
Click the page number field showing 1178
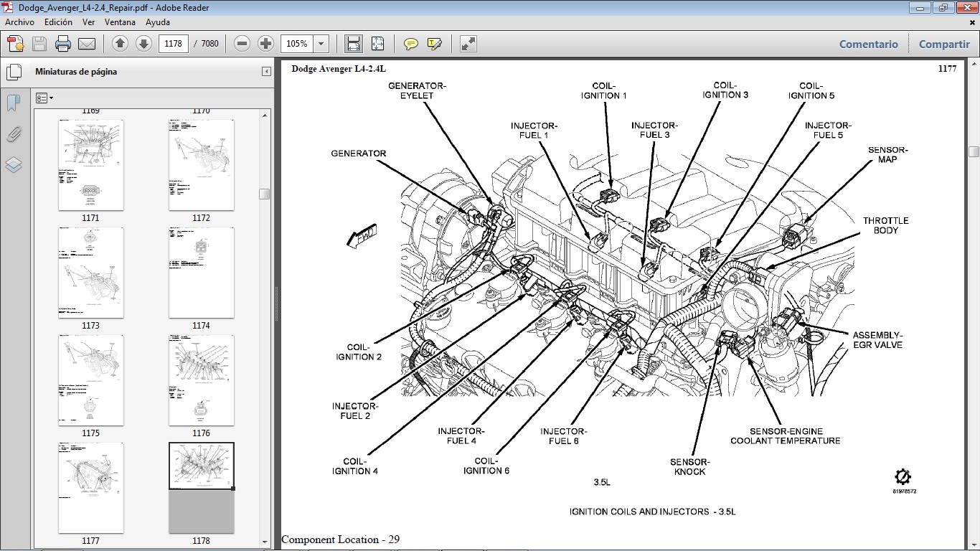tap(173, 44)
